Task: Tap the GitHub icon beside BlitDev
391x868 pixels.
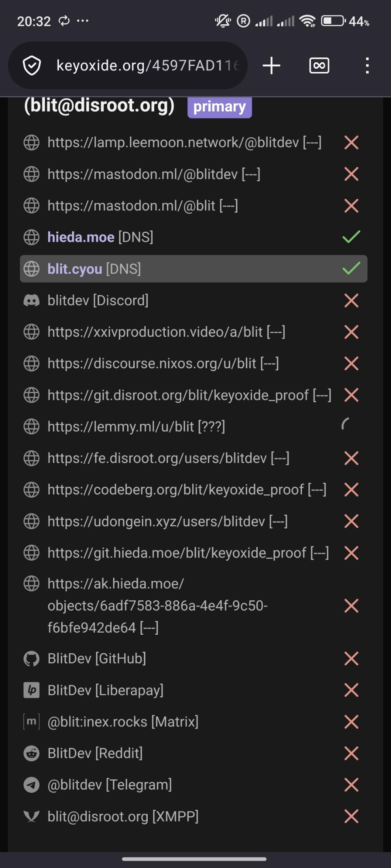Action: (x=32, y=659)
